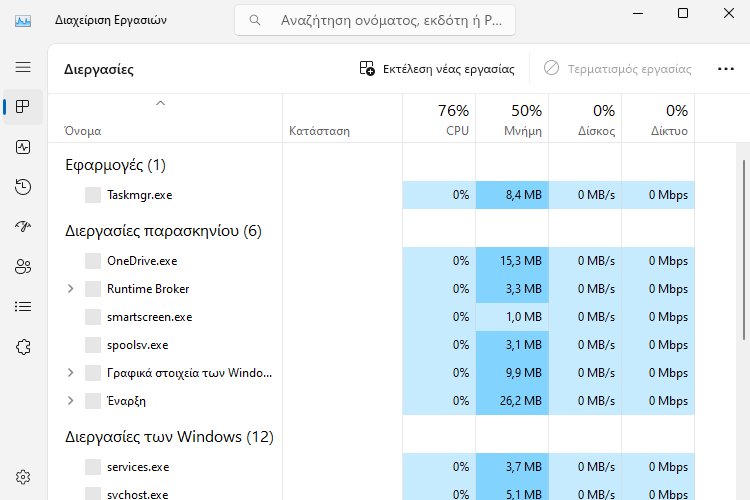Viewport: 750px width, 500px height.
Task: Open the hamburger navigation menu
Action: click(23, 67)
